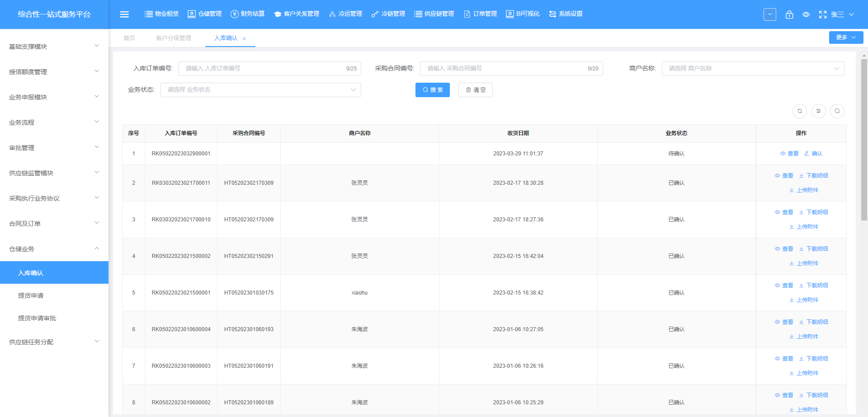
Task: Select 提货申请 sidebar item
Action: click(x=54, y=295)
